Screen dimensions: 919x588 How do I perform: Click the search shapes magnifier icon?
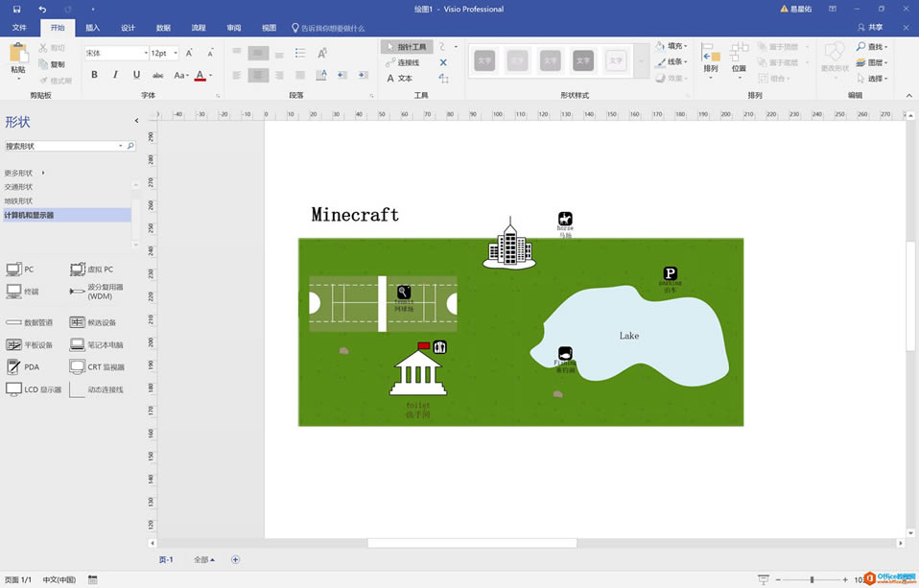(x=130, y=146)
